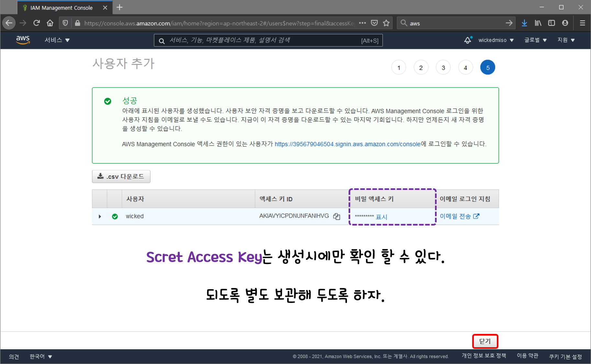Go to wizard step 4 circle
Viewport: 591px width, 364px height.
tap(465, 67)
